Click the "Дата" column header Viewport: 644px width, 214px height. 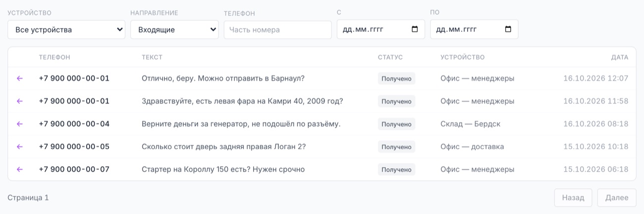(620, 58)
